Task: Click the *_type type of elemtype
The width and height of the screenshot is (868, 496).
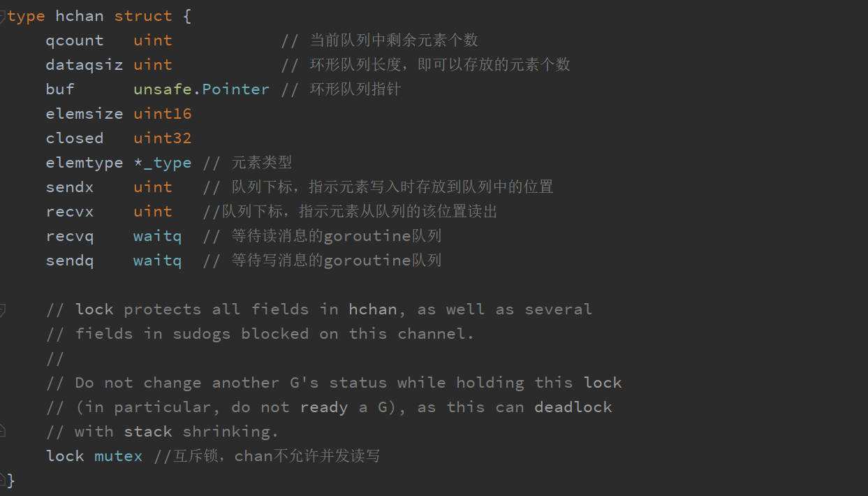Action: coord(163,163)
